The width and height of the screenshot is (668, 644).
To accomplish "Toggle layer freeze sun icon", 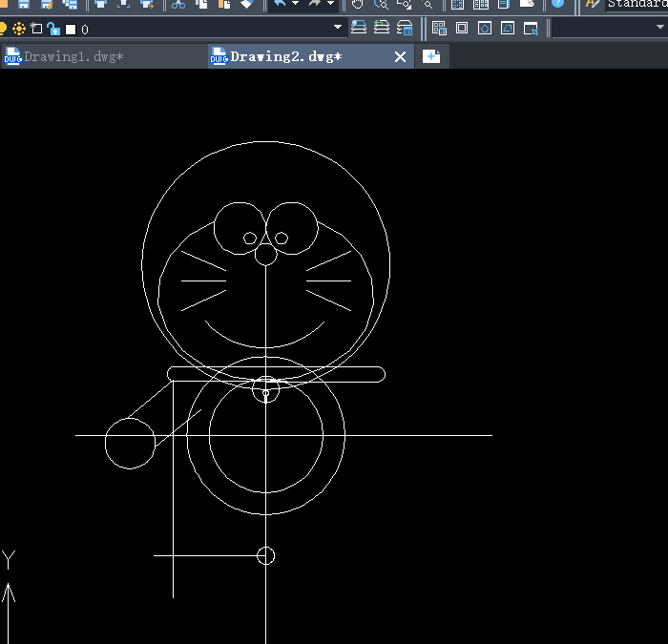I will (x=19, y=29).
